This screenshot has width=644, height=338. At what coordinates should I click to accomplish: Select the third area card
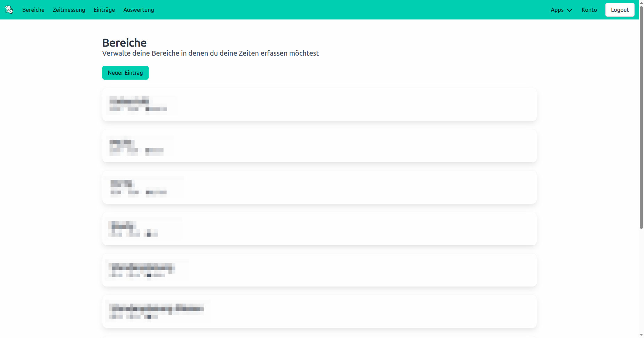319,187
